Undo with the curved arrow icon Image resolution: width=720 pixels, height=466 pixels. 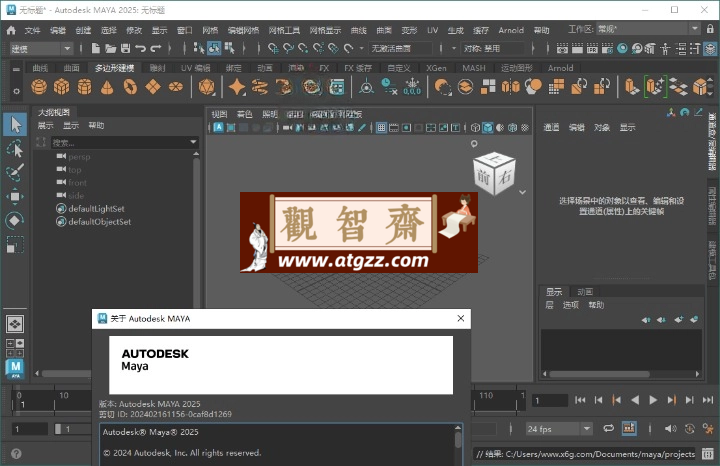tap(141, 48)
